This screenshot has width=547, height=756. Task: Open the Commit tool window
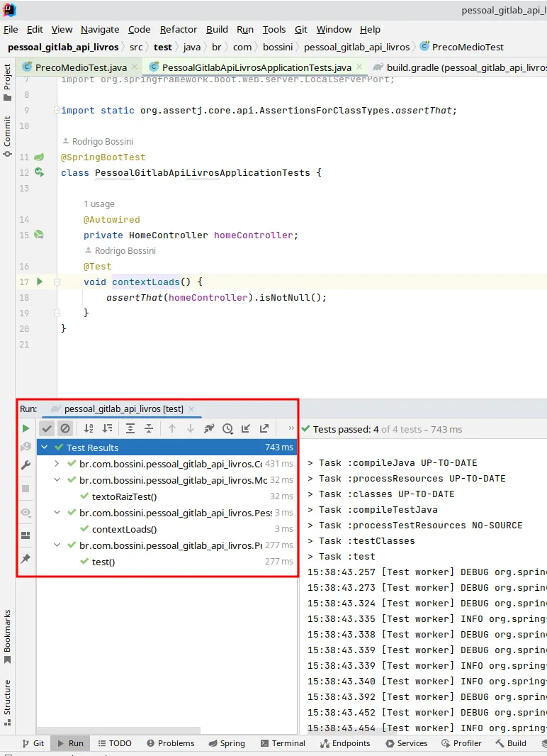(7, 136)
